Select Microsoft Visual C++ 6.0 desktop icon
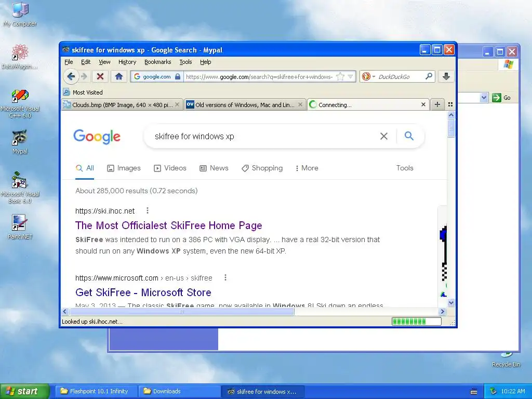 [20, 103]
